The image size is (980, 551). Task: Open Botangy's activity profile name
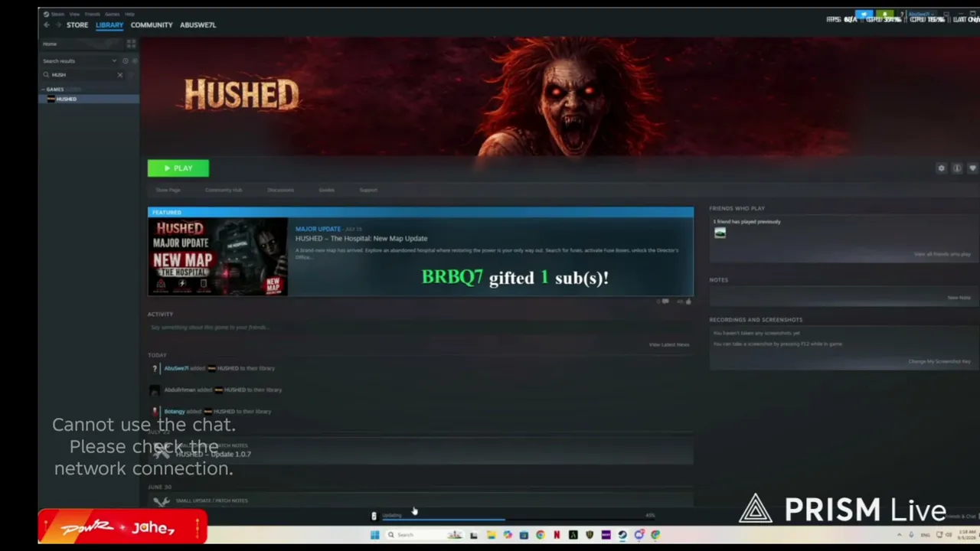click(175, 412)
